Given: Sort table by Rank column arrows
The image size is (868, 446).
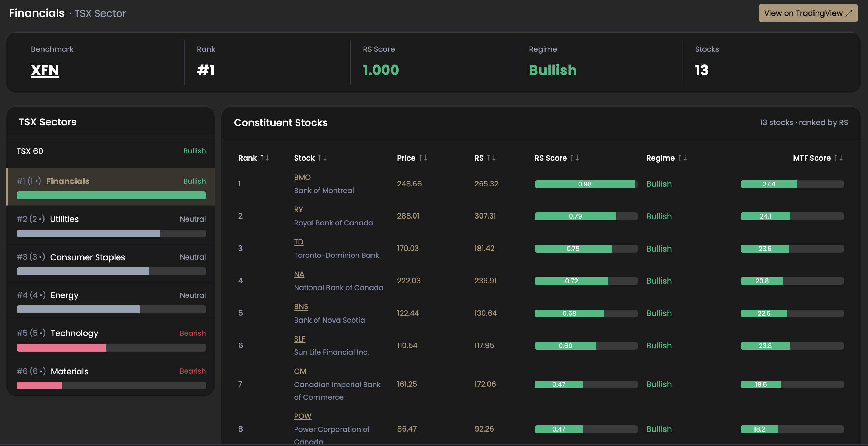Looking at the screenshot, I should 264,158.
